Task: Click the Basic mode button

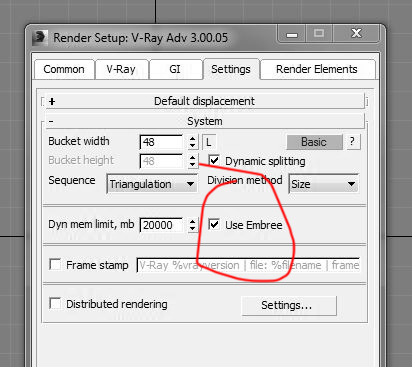Action: coord(314,142)
